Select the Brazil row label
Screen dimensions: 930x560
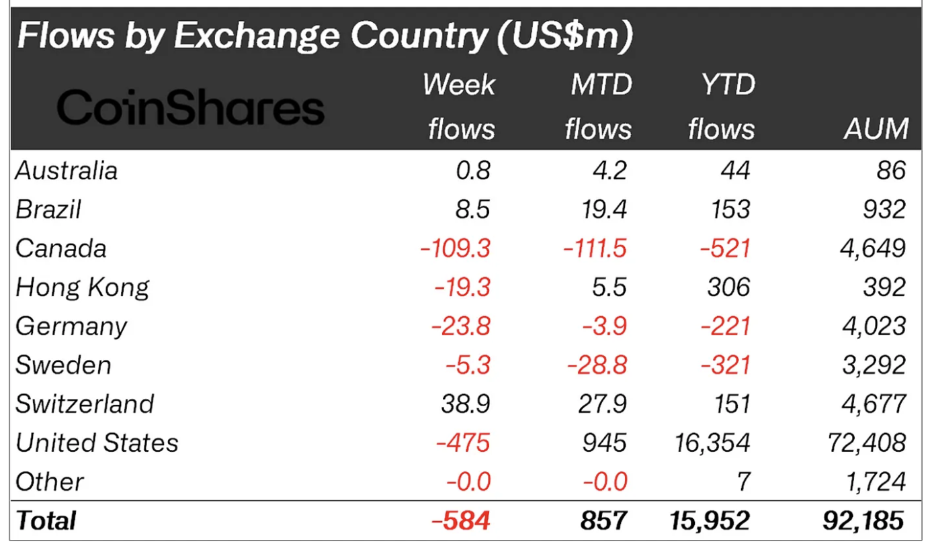click(x=48, y=209)
